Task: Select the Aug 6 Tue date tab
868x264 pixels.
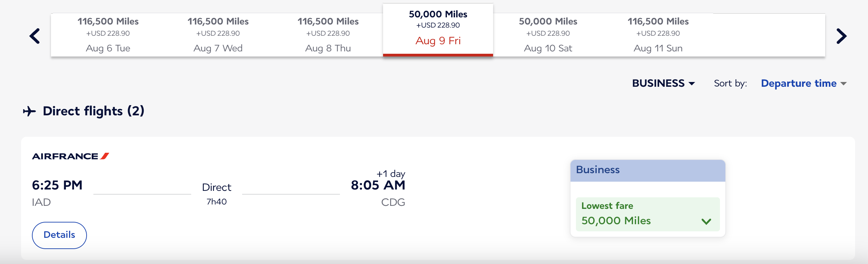Action: point(108,35)
